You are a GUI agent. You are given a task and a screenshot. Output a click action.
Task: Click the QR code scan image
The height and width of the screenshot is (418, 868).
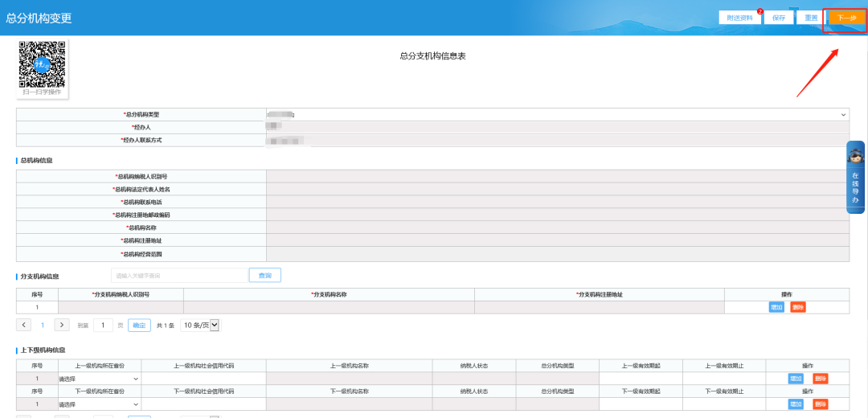click(42, 64)
